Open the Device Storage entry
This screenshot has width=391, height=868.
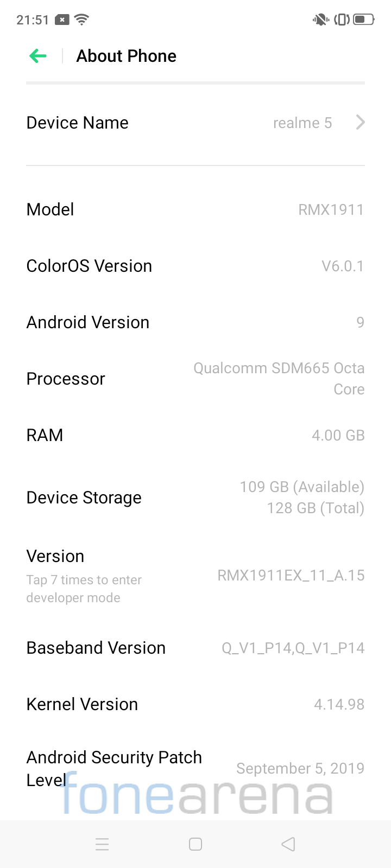tap(195, 497)
